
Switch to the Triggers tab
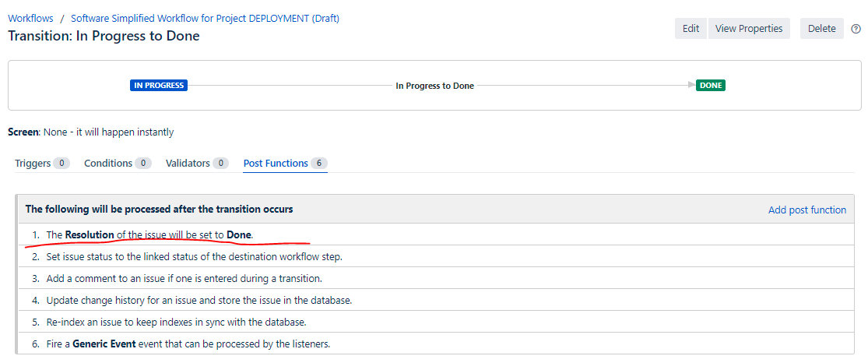coord(42,164)
